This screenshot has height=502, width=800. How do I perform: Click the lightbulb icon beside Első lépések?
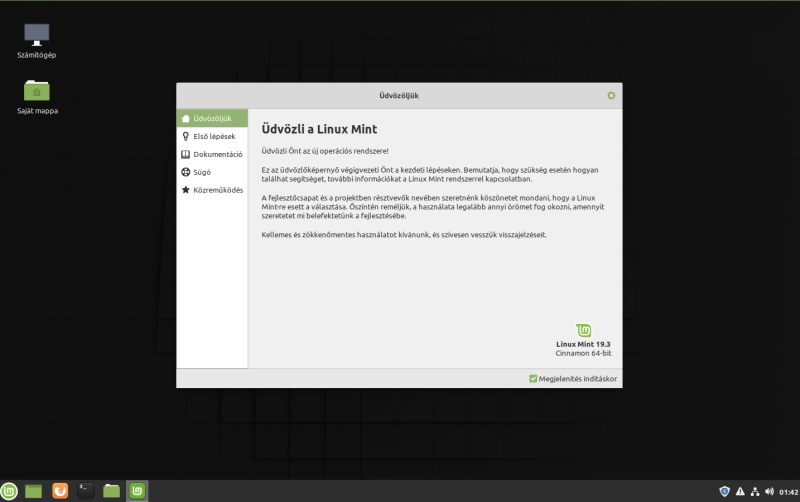186,136
